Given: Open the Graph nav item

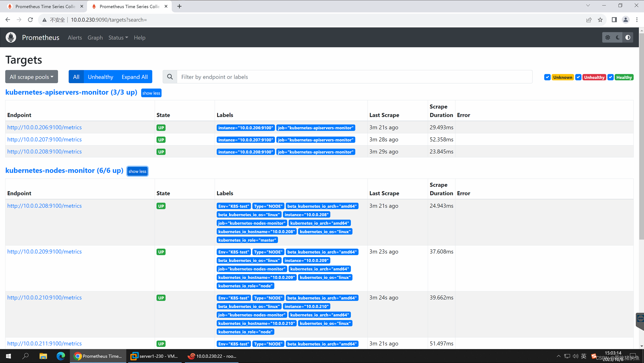Looking at the screenshot, I should (x=95, y=38).
